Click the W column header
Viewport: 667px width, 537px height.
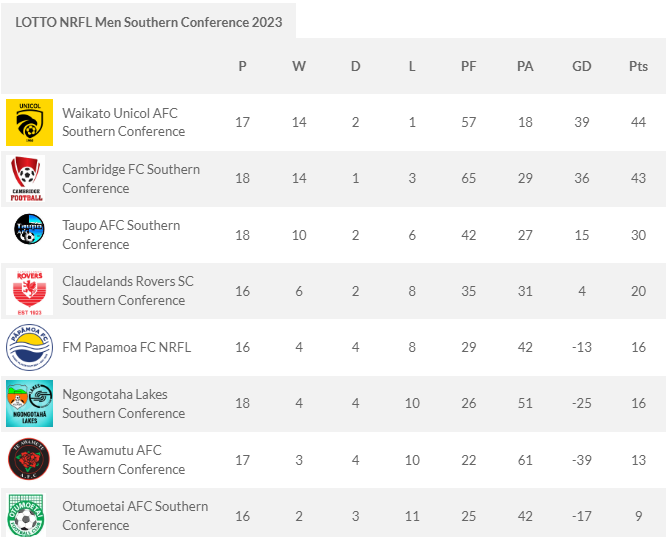point(299,67)
